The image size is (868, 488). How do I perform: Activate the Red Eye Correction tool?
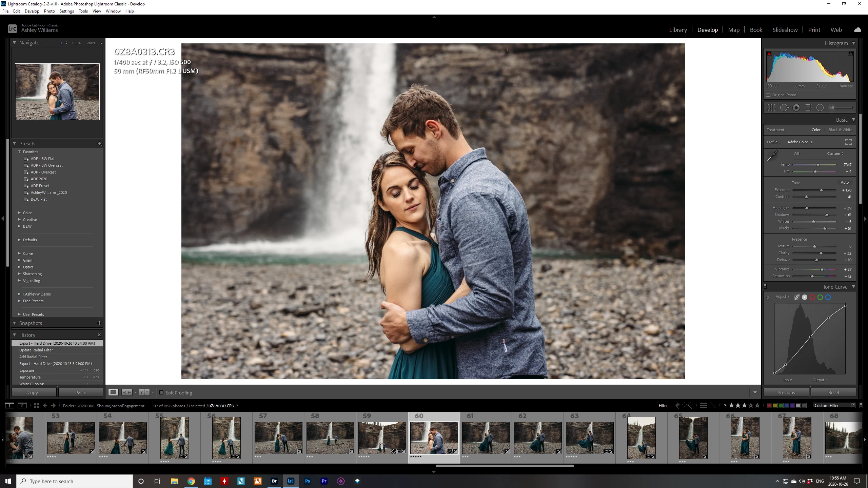pos(796,108)
